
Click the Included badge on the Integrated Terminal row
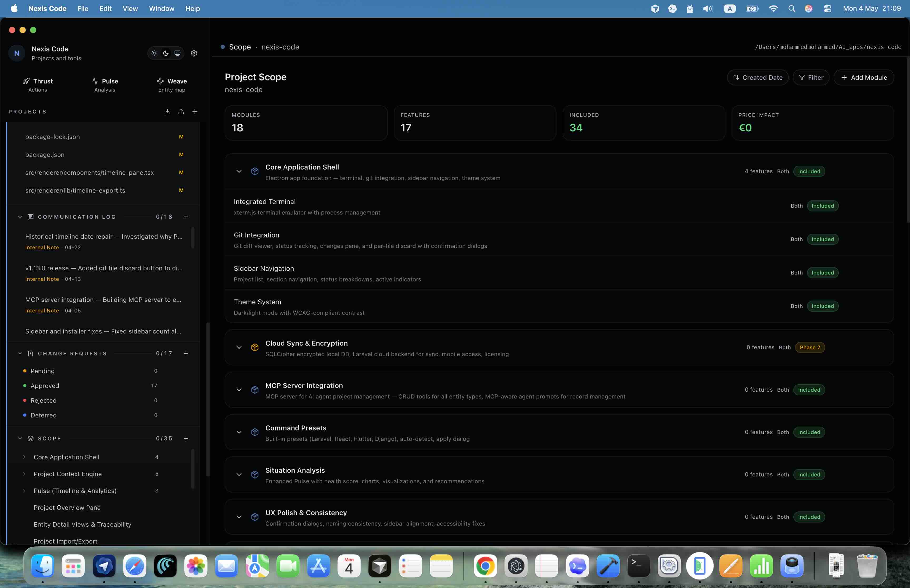(823, 206)
